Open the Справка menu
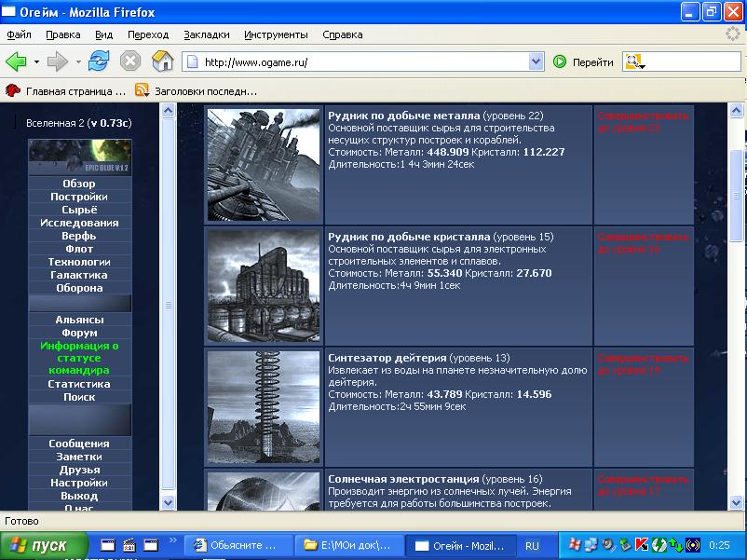This screenshot has height=560, width=747. click(343, 34)
